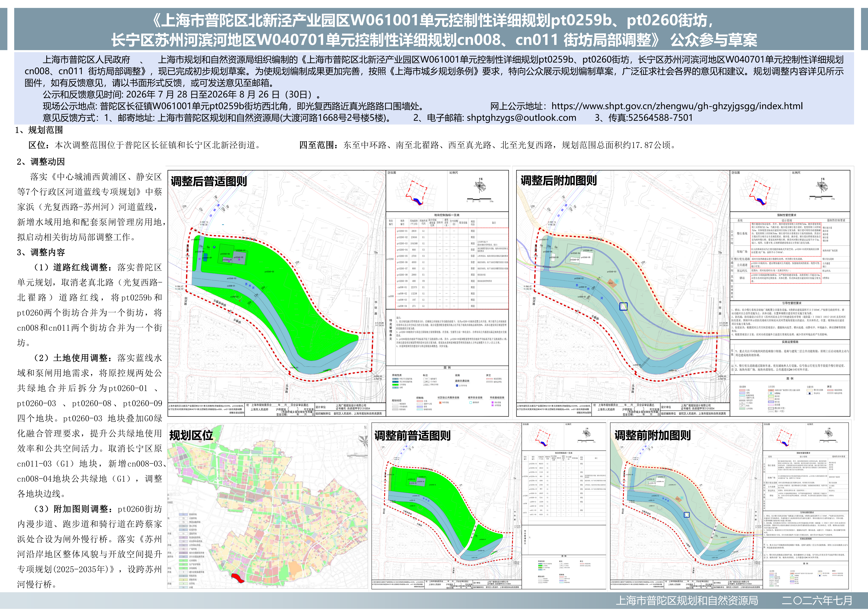The height and width of the screenshot is (613, 868).
Task: Click the north compass in 调整后普适图则 panel
Action: (480, 186)
